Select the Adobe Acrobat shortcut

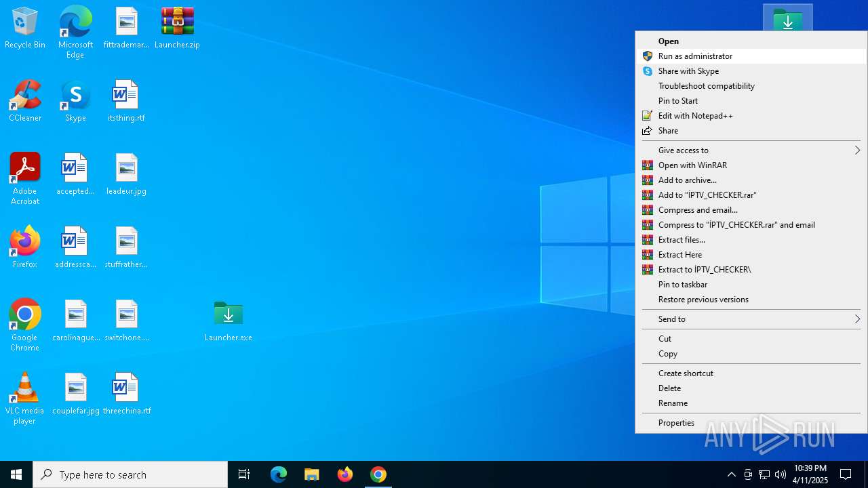click(x=25, y=179)
